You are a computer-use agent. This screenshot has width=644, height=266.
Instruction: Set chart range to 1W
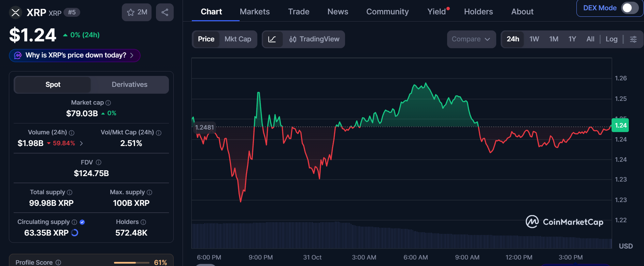click(x=534, y=39)
